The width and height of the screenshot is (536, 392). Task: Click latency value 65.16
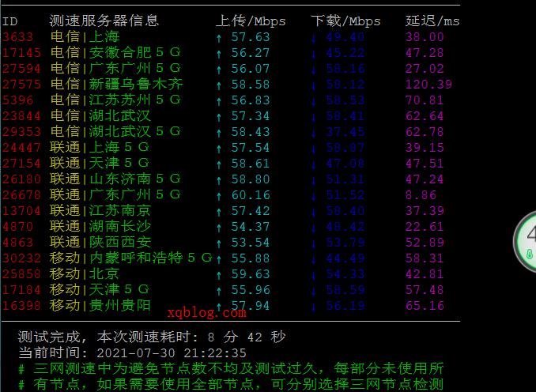425,306
